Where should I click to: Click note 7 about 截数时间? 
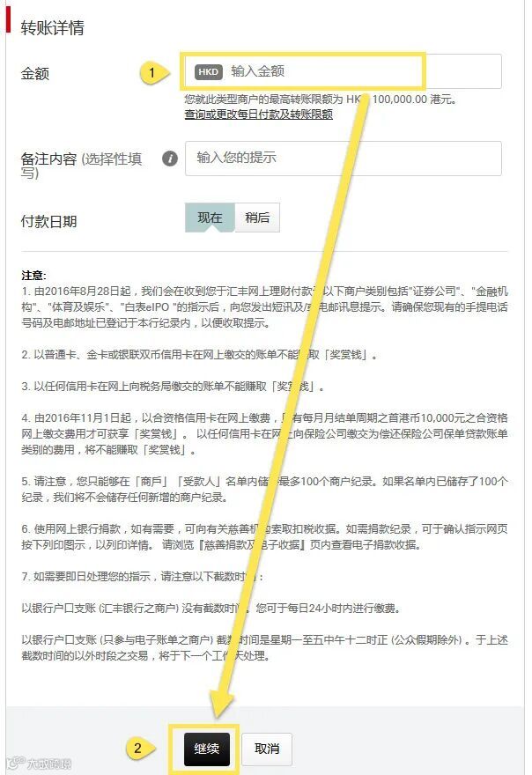[x=143, y=577]
